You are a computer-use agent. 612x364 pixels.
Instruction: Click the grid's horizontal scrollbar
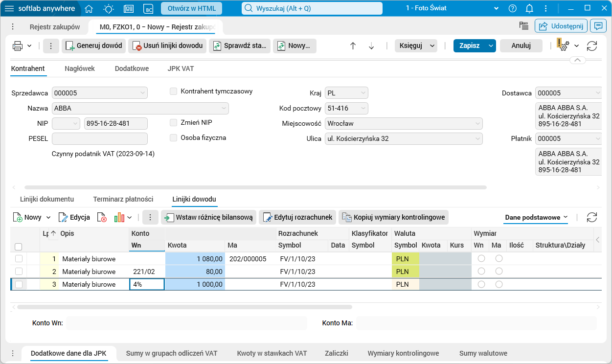click(x=184, y=307)
